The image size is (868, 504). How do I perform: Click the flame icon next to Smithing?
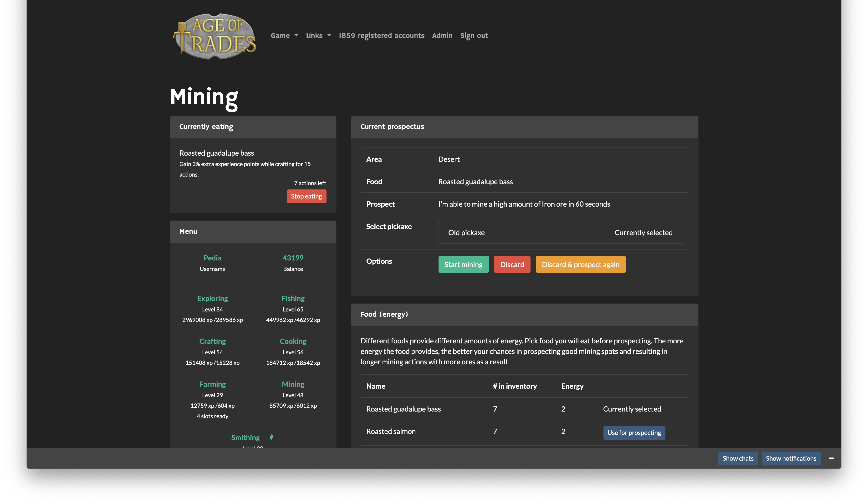tap(271, 437)
